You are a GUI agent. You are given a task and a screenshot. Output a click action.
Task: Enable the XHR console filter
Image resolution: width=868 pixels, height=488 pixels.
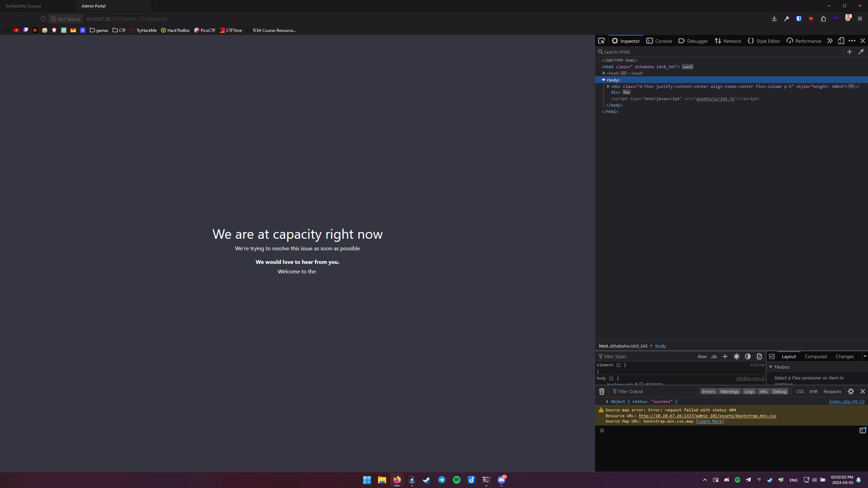pyautogui.click(x=813, y=392)
